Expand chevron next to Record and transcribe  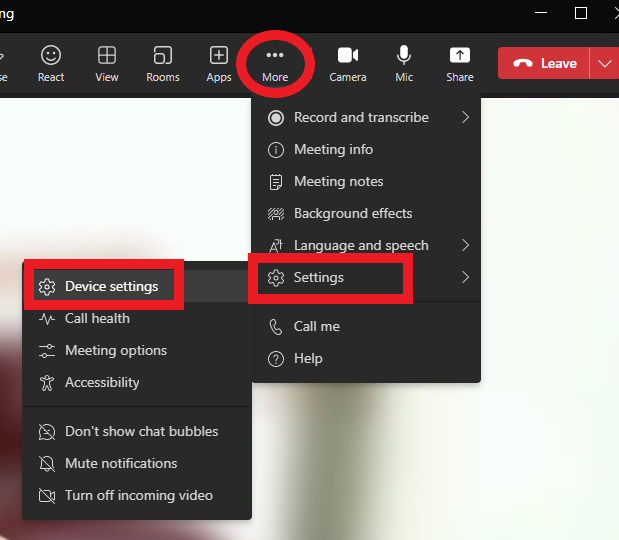click(465, 118)
